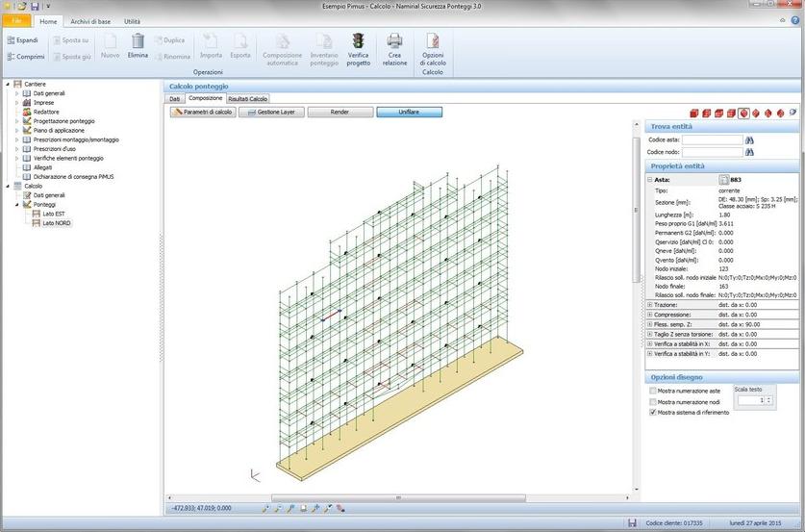The width and height of the screenshot is (805, 532).
Task: Expand the Trazione property row
Action: point(650,305)
